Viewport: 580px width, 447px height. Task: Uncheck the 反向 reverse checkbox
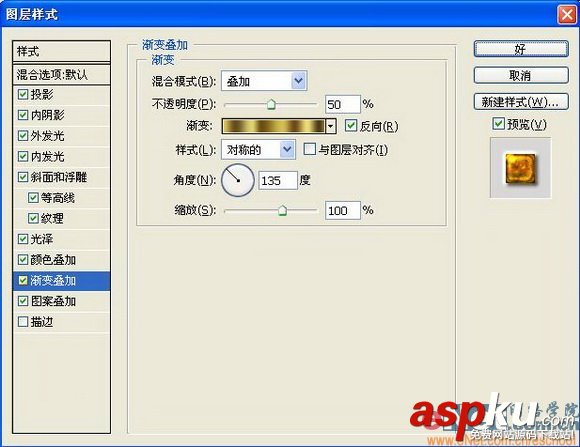351,126
